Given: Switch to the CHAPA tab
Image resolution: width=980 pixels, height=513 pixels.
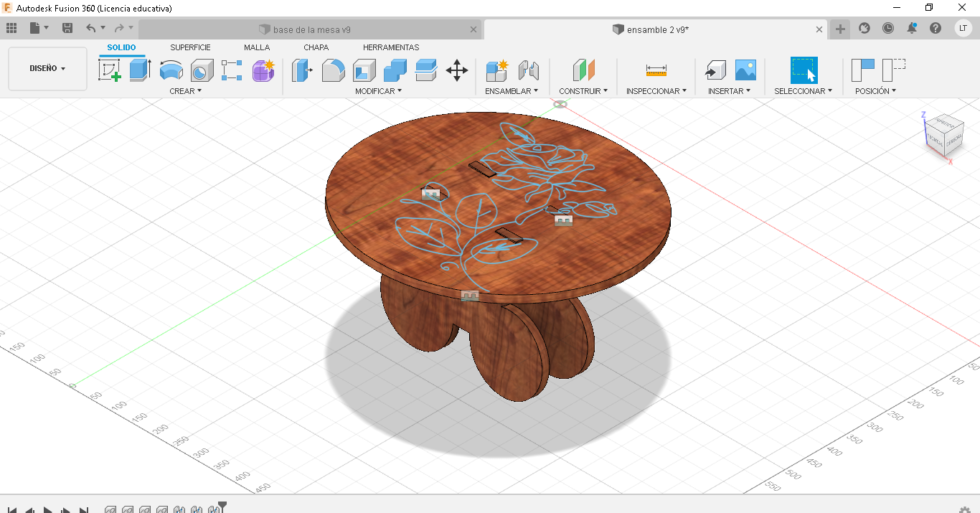Looking at the screenshot, I should 316,47.
